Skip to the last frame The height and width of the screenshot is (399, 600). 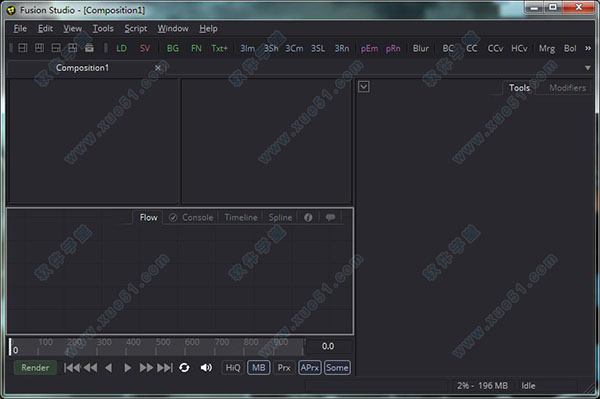coord(165,368)
